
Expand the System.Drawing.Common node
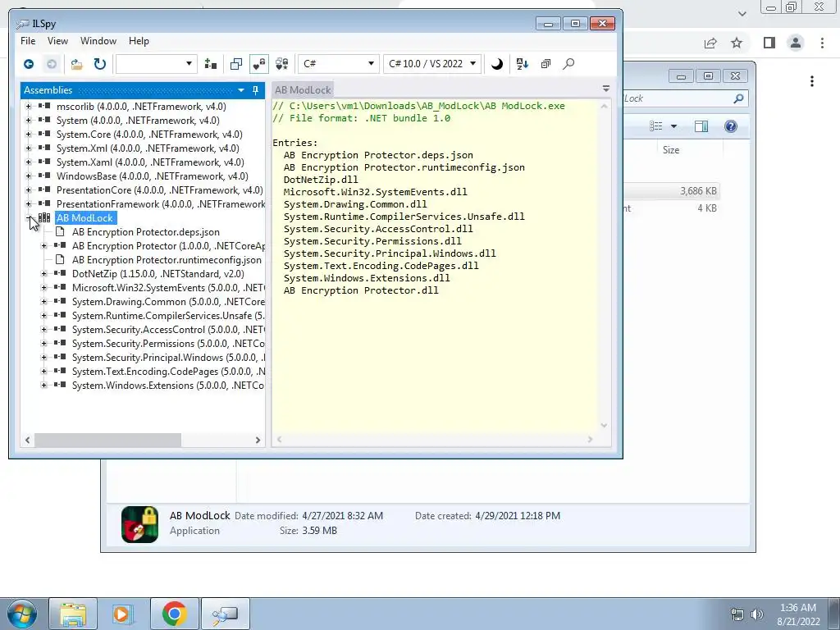click(44, 302)
